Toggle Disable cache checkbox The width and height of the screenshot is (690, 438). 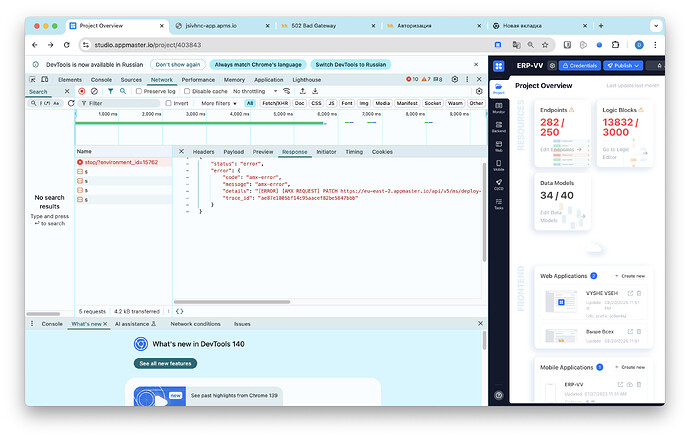point(186,91)
